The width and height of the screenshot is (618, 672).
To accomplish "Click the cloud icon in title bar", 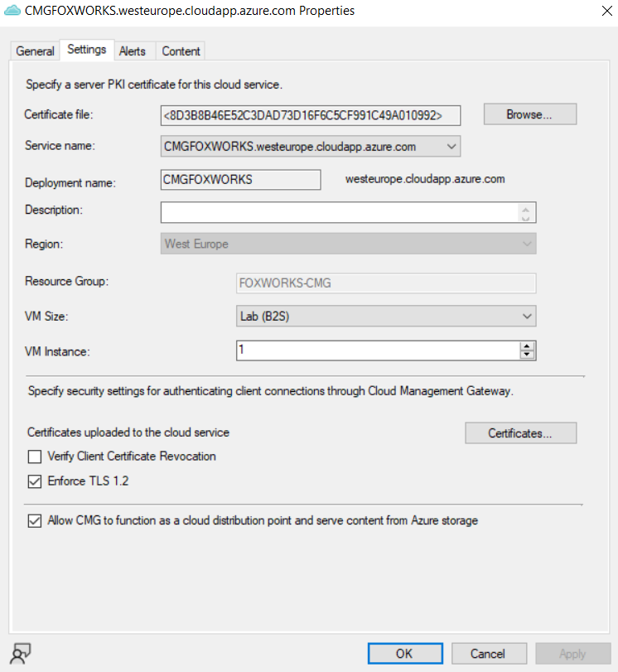I will (x=12, y=10).
